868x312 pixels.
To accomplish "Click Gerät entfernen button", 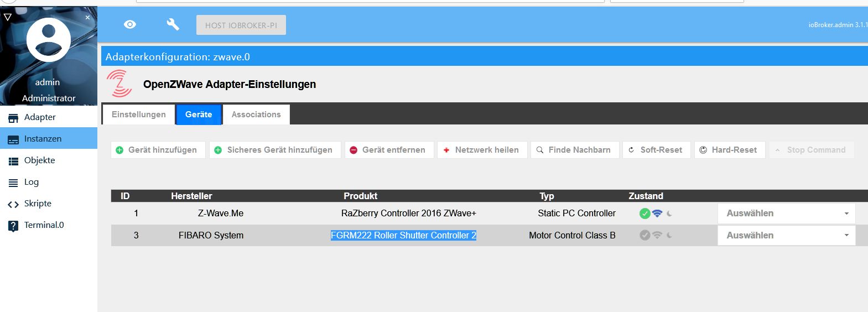I will pos(389,150).
